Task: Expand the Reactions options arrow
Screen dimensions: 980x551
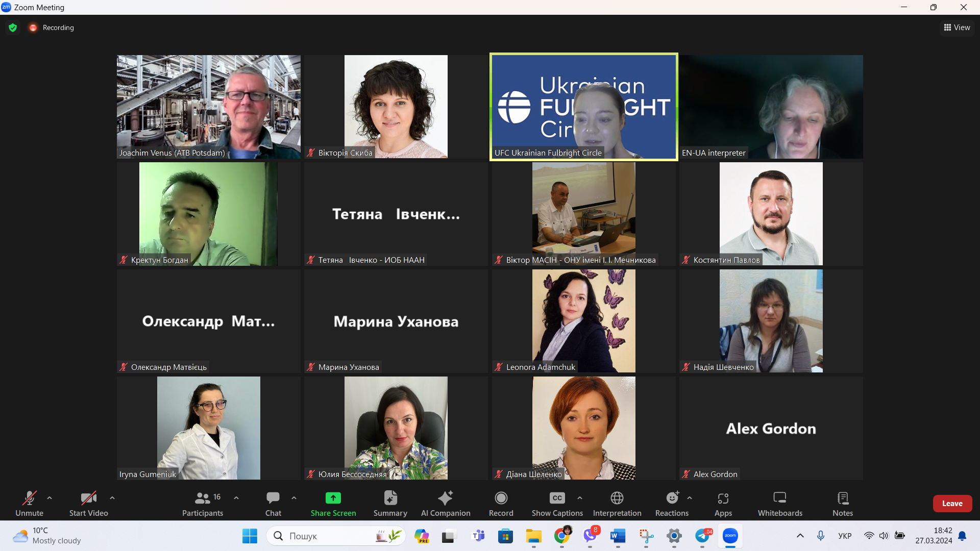Action: click(x=690, y=498)
